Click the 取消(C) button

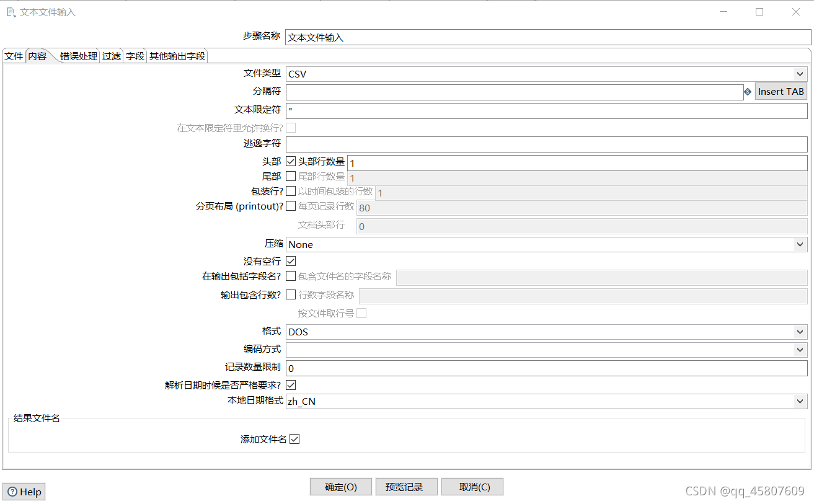coord(472,487)
